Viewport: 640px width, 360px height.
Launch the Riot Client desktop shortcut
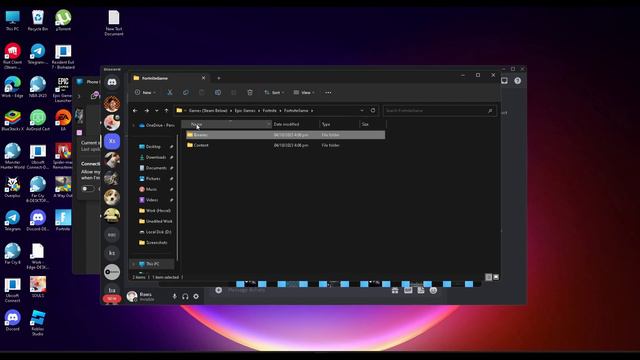click(12, 56)
